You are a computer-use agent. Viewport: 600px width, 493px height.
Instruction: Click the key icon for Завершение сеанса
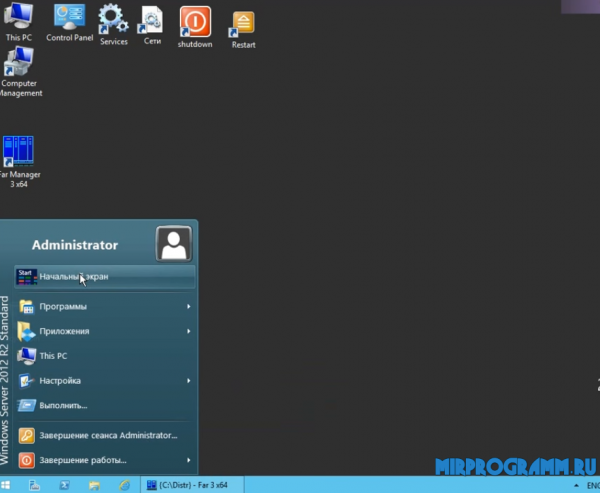26,436
